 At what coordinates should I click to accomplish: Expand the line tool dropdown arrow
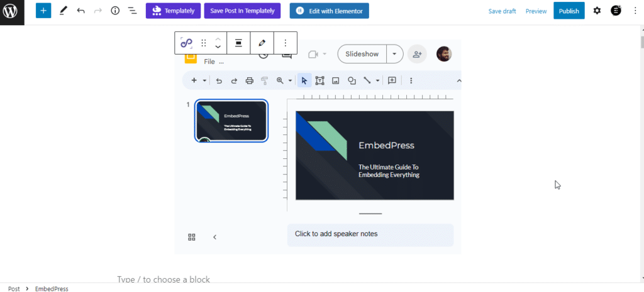coord(377,81)
